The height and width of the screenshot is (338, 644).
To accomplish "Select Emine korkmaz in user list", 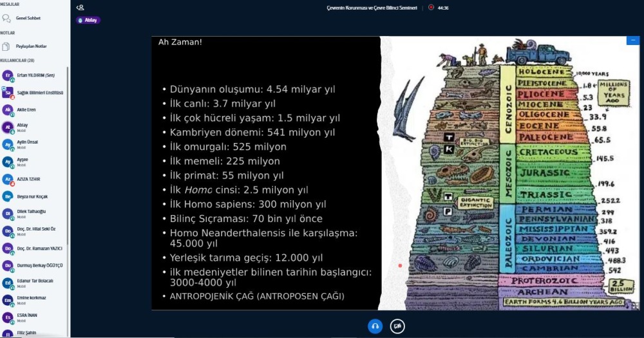I will 33,300.
